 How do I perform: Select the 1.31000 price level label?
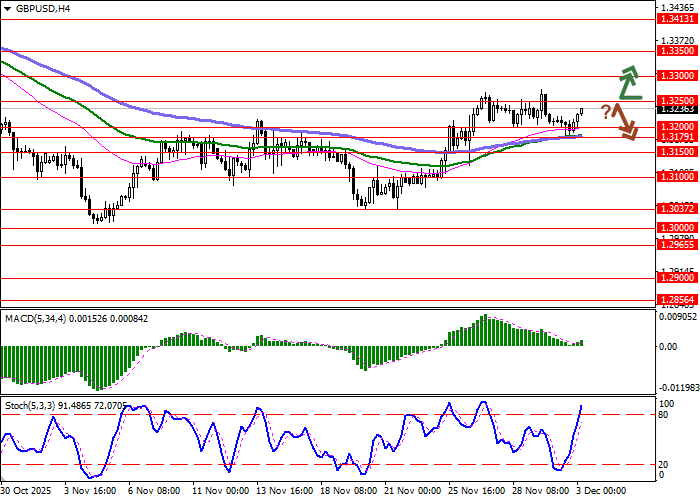point(676,177)
